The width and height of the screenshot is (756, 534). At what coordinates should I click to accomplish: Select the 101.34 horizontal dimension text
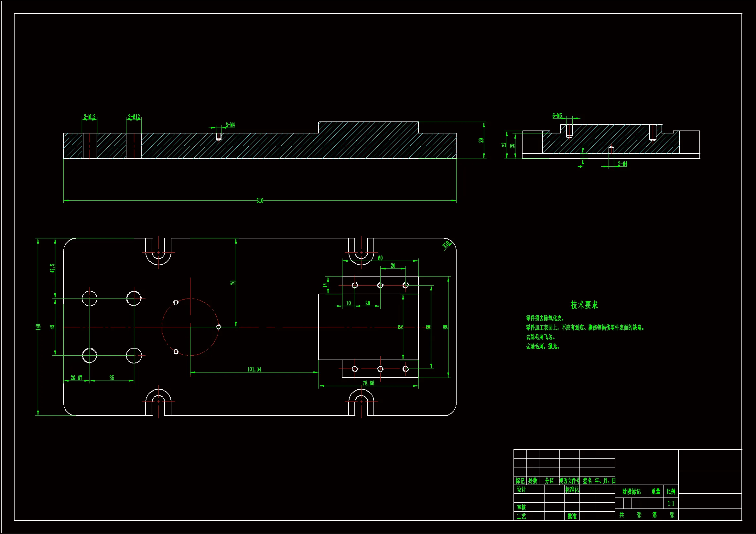pyautogui.click(x=254, y=370)
